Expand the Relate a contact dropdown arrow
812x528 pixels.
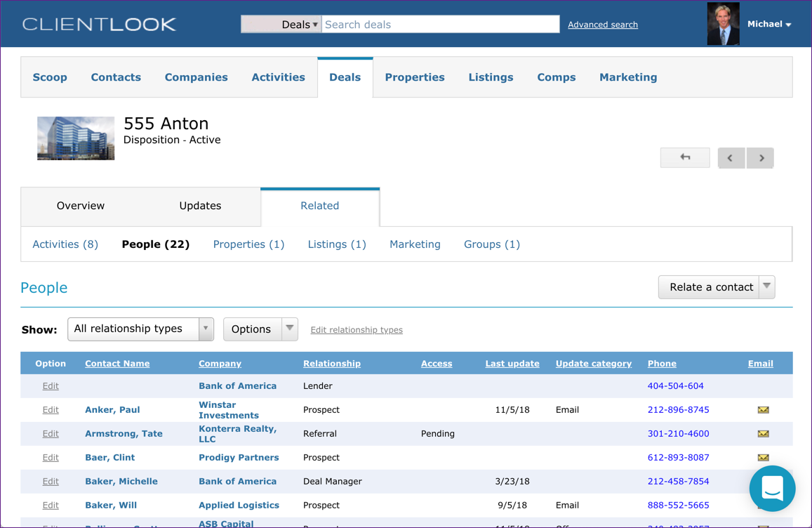pos(766,286)
